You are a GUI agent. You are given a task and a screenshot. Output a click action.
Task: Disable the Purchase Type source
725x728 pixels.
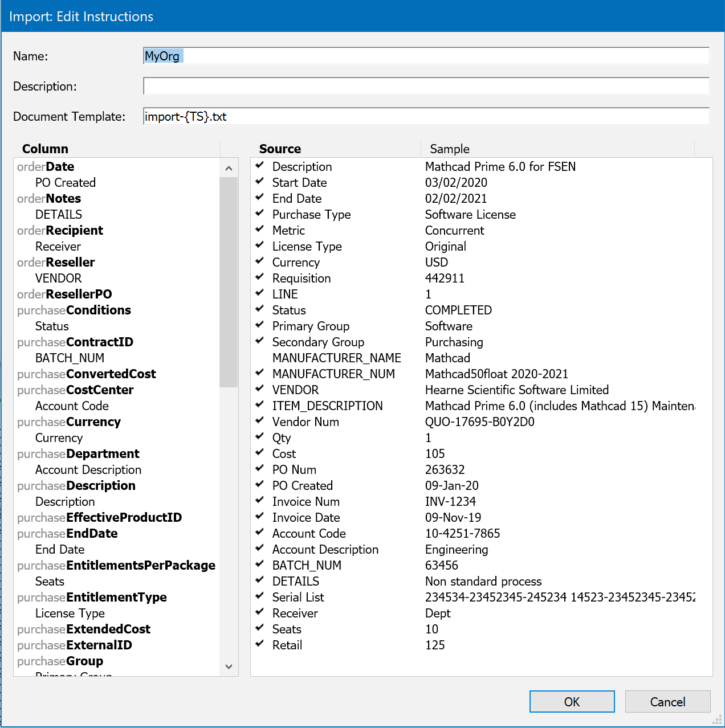coord(260,214)
